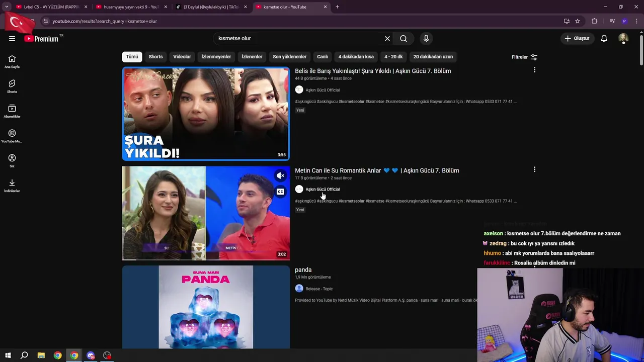The height and width of the screenshot is (362, 644).
Task: Open Shorts in the left sidebar
Action: (12, 86)
